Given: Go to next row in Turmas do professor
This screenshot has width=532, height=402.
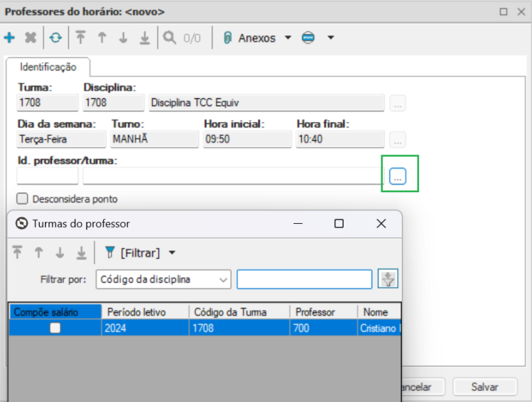Looking at the screenshot, I should point(60,253).
